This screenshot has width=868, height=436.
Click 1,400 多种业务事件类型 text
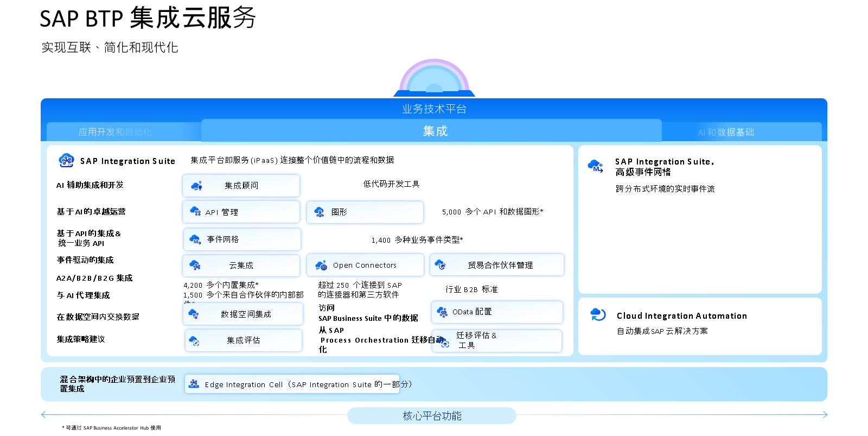coord(417,240)
